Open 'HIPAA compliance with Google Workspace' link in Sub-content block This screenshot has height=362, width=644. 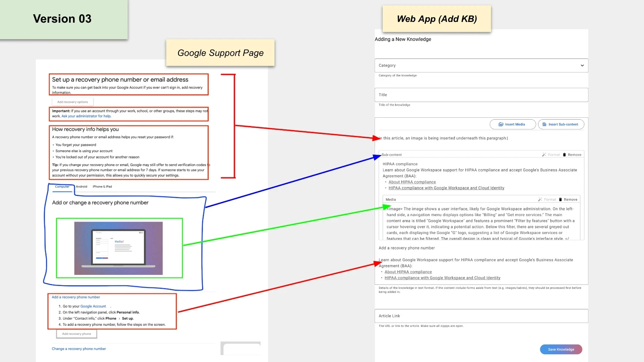point(446,188)
